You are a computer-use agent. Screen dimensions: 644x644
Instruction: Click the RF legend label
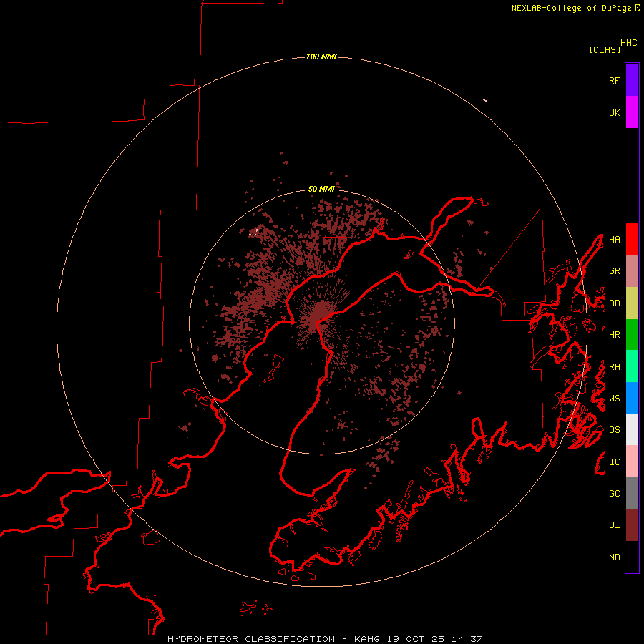click(x=614, y=80)
